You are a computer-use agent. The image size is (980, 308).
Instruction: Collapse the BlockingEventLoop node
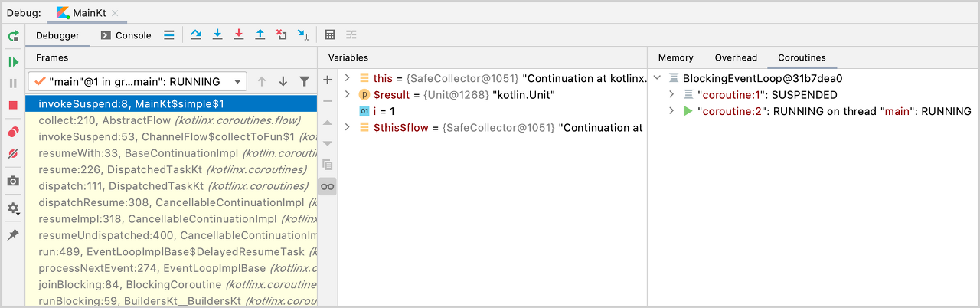point(657,78)
